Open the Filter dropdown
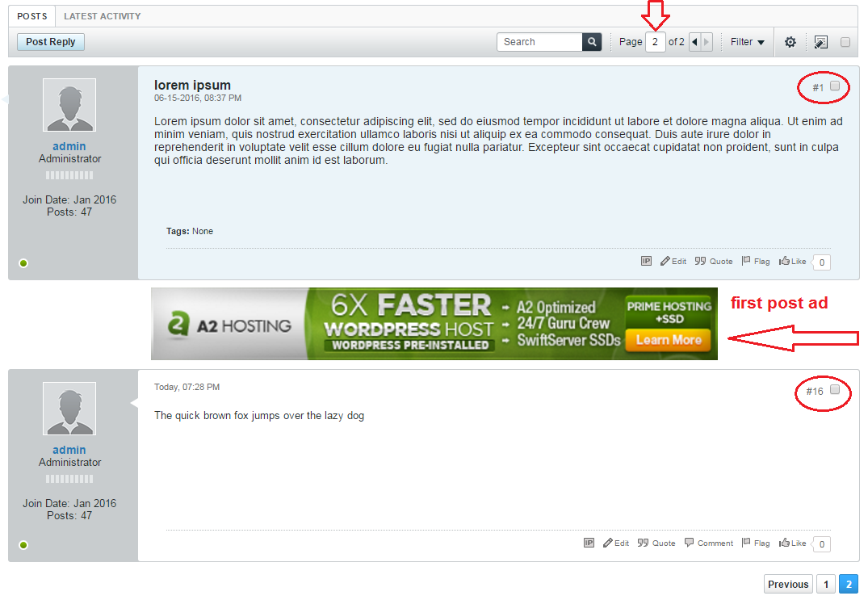The image size is (868, 600). (747, 42)
